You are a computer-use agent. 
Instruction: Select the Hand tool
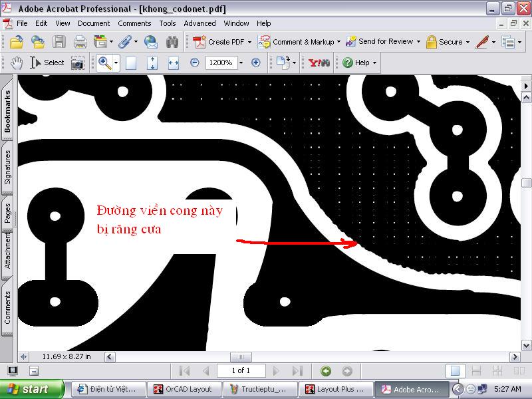[16, 63]
